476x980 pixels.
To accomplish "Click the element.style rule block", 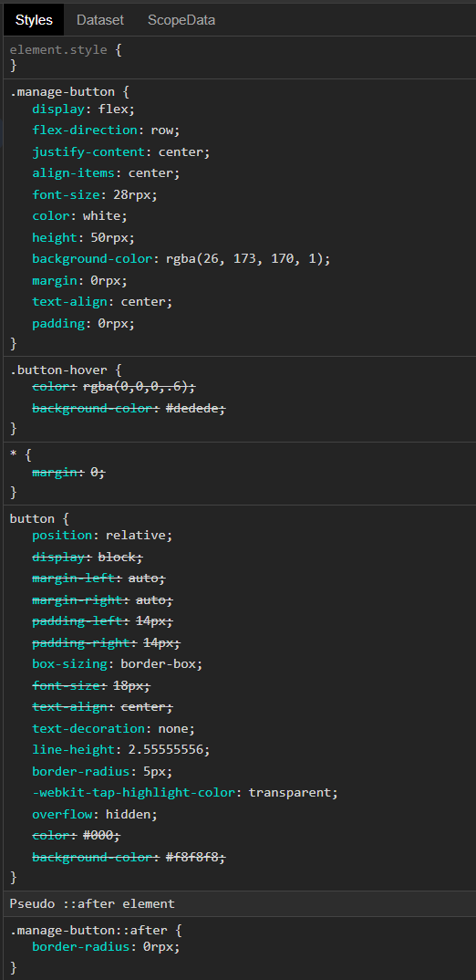I will click(238, 57).
